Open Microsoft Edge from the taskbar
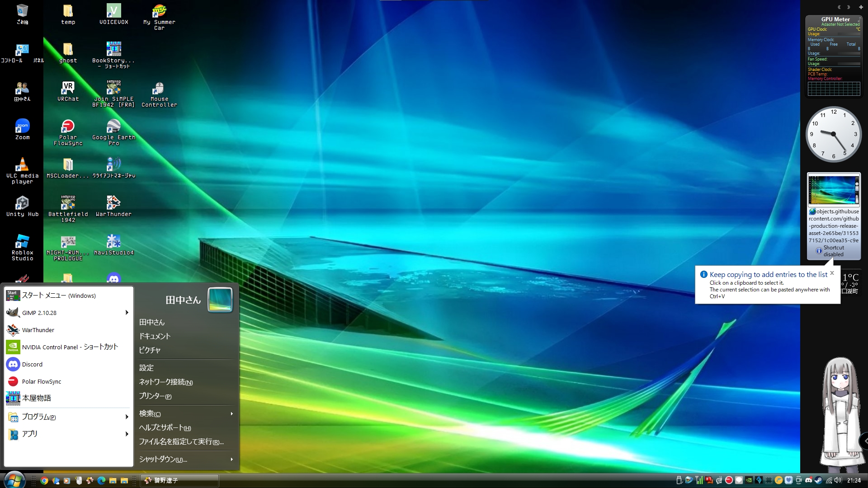The height and width of the screenshot is (488, 868). pyautogui.click(x=101, y=480)
